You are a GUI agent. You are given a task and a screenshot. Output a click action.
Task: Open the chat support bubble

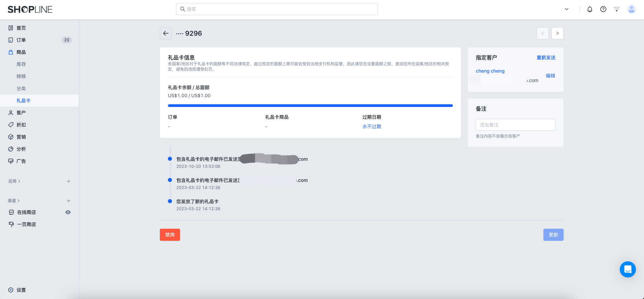tap(628, 269)
